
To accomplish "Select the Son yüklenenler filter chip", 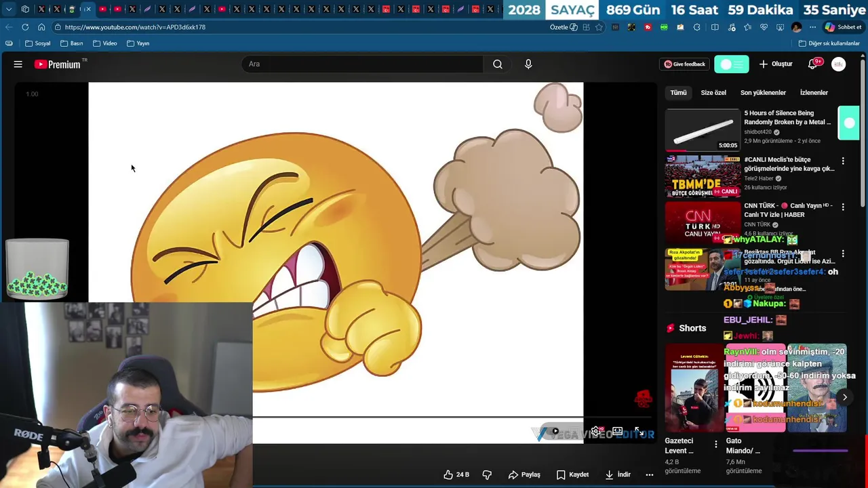I will click(763, 93).
